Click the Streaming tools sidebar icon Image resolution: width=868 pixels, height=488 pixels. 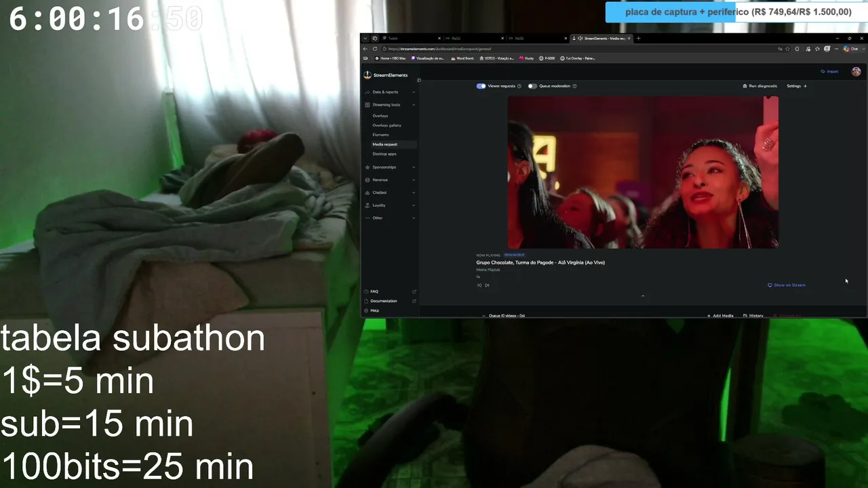tap(368, 105)
